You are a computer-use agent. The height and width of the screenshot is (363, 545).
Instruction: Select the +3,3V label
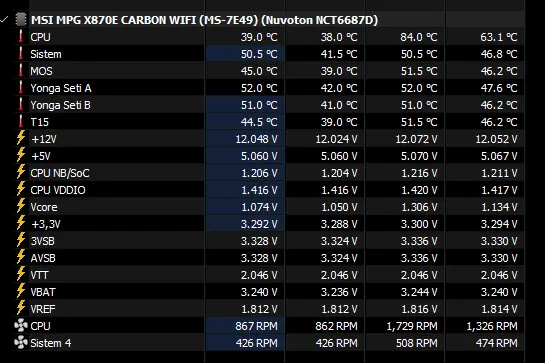[46, 224]
